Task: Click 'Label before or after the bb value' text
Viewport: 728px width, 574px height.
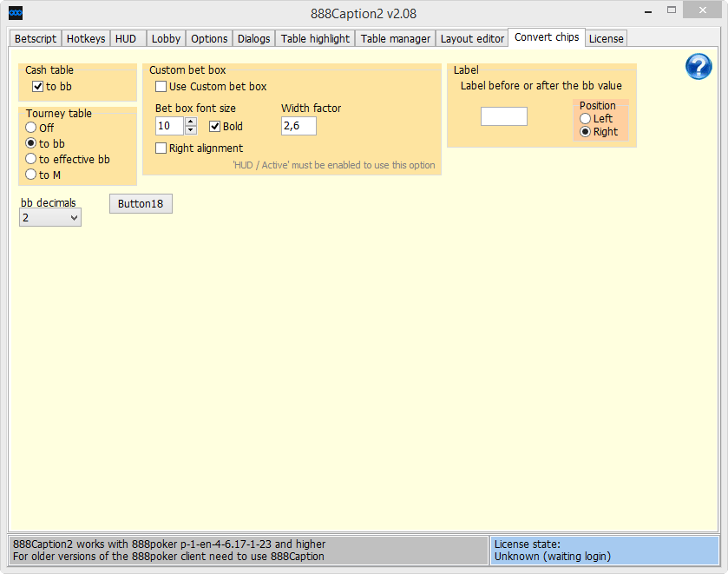Action: [541, 85]
